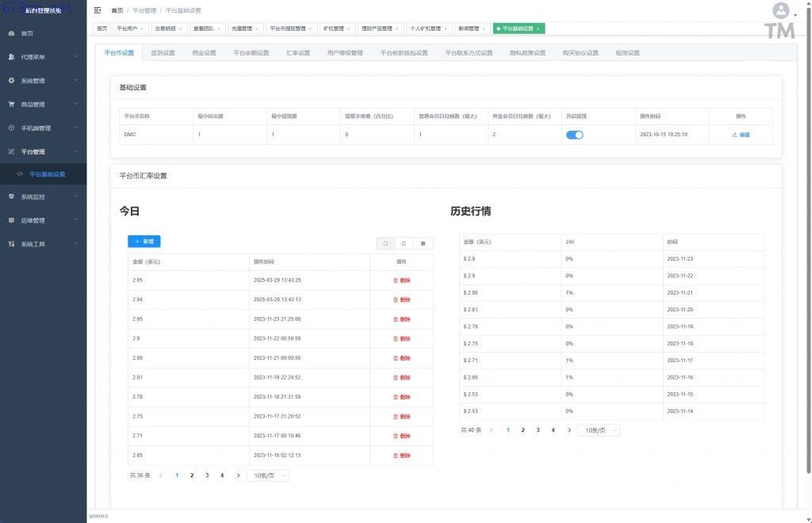Expand the 代理菜单 sidebar menu
Viewport: 812px width, 523px height.
coord(43,57)
